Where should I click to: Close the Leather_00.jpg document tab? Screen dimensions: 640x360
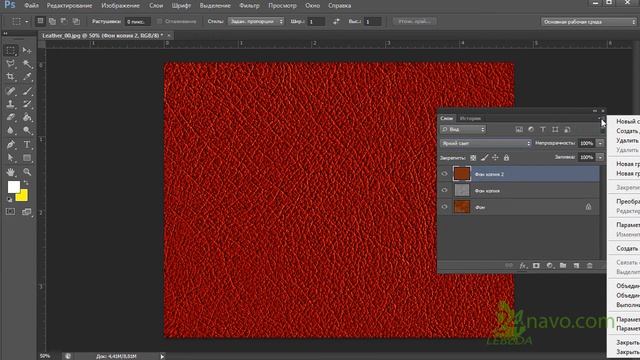pos(169,36)
